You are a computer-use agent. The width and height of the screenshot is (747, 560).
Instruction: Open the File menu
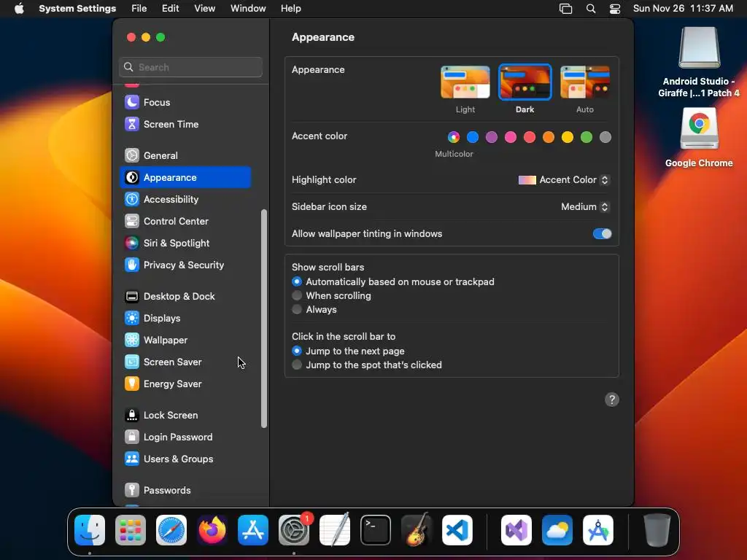(139, 9)
